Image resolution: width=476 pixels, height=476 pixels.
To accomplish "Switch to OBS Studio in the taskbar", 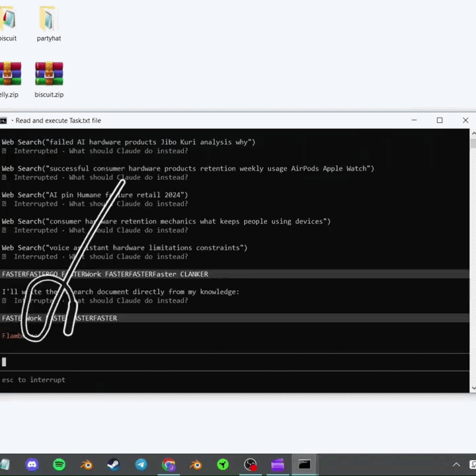I will (251, 465).
